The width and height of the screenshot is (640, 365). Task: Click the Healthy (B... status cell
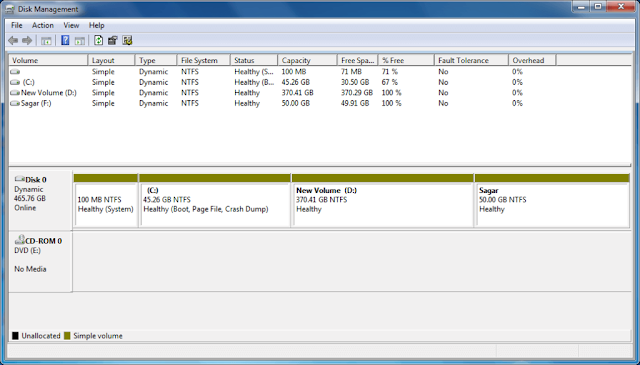click(254, 82)
